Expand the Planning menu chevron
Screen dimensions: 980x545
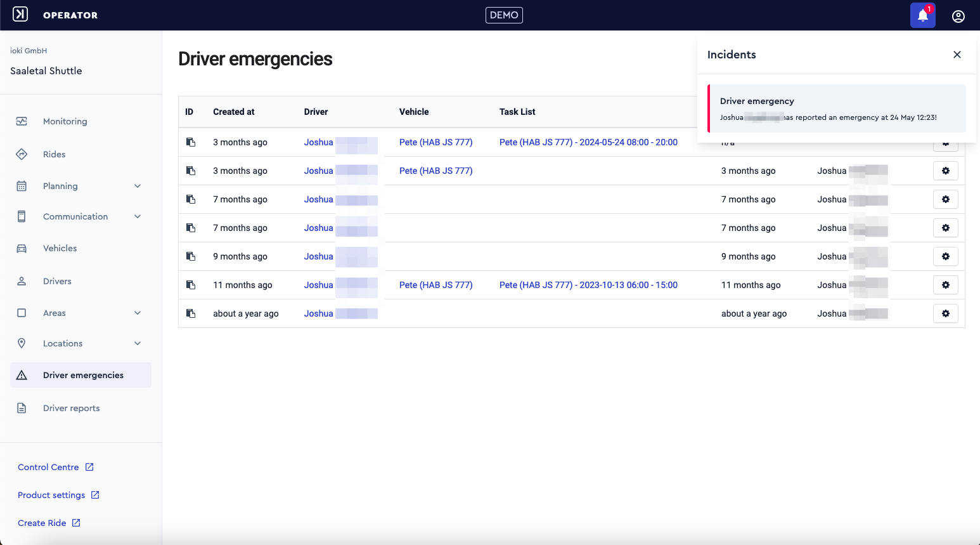pos(138,186)
